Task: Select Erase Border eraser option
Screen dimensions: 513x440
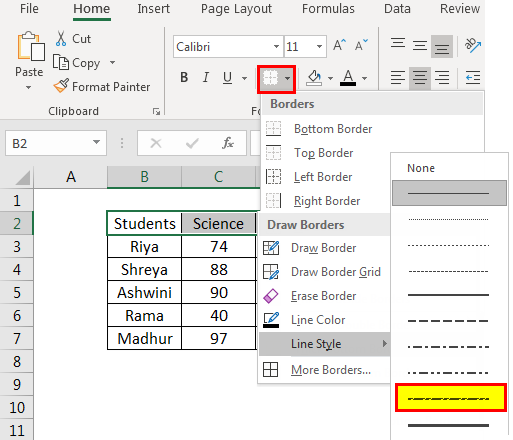Action: pyautogui.click(x=325, y=296)
